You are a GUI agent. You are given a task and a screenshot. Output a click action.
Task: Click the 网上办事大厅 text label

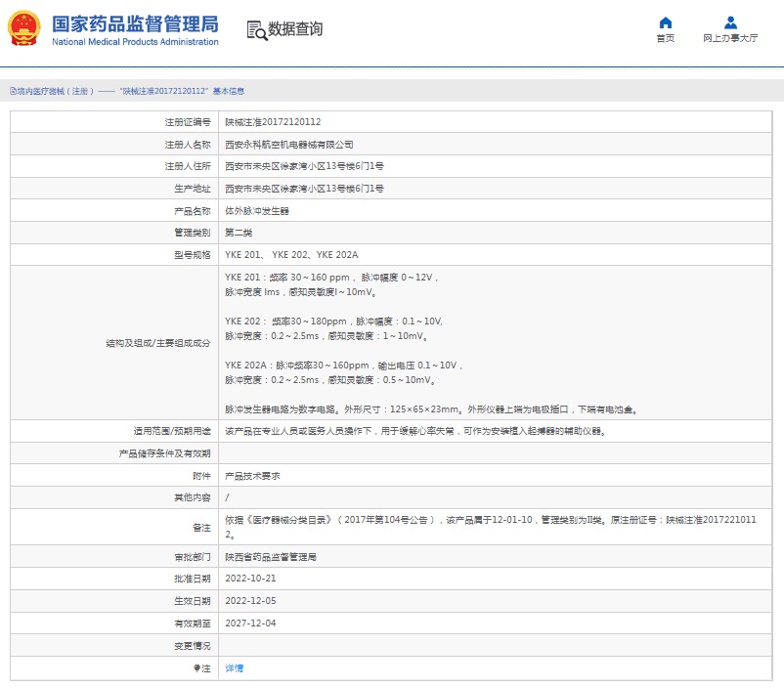(x=730, y=39)
